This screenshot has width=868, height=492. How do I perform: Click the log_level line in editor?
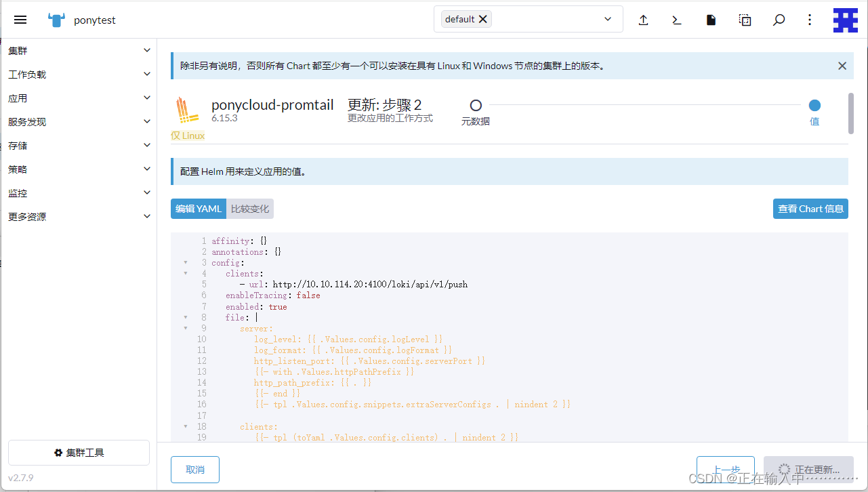click(348, 339)
